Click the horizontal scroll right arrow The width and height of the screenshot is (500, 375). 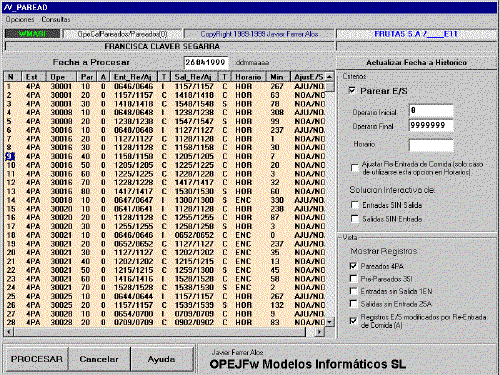coord(320,332)
